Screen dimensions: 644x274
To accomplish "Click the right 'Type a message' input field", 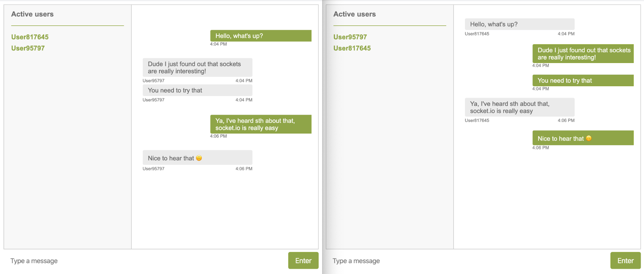I will tap(356, 260).
